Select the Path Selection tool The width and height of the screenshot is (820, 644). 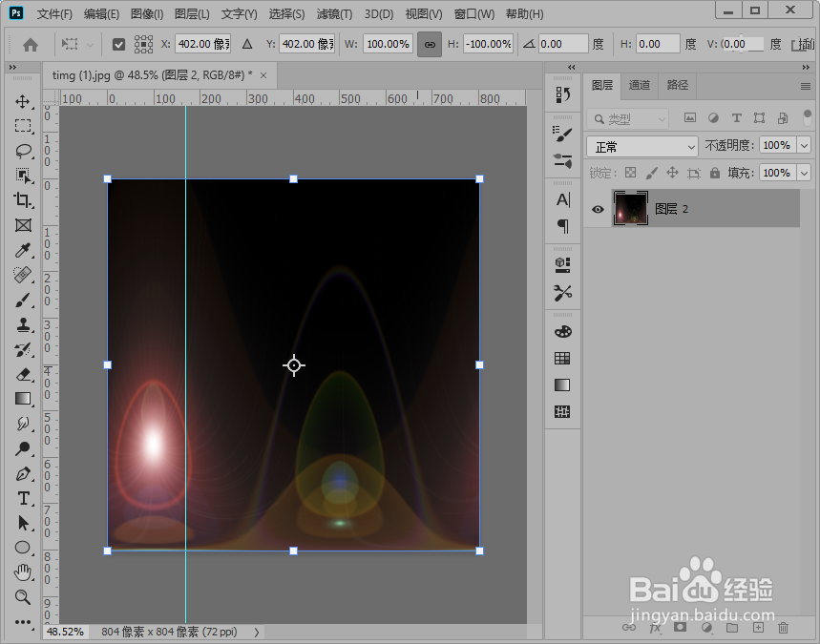23,523
